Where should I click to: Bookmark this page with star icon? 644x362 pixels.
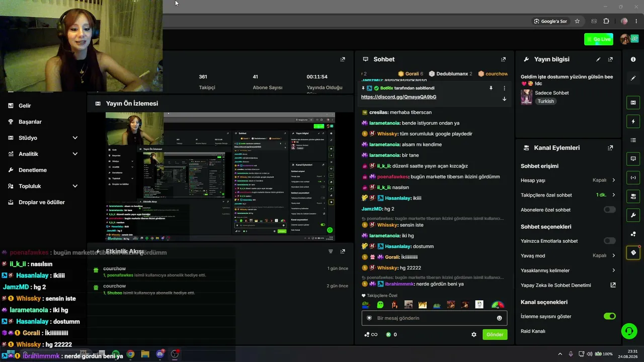coord(577,21)
